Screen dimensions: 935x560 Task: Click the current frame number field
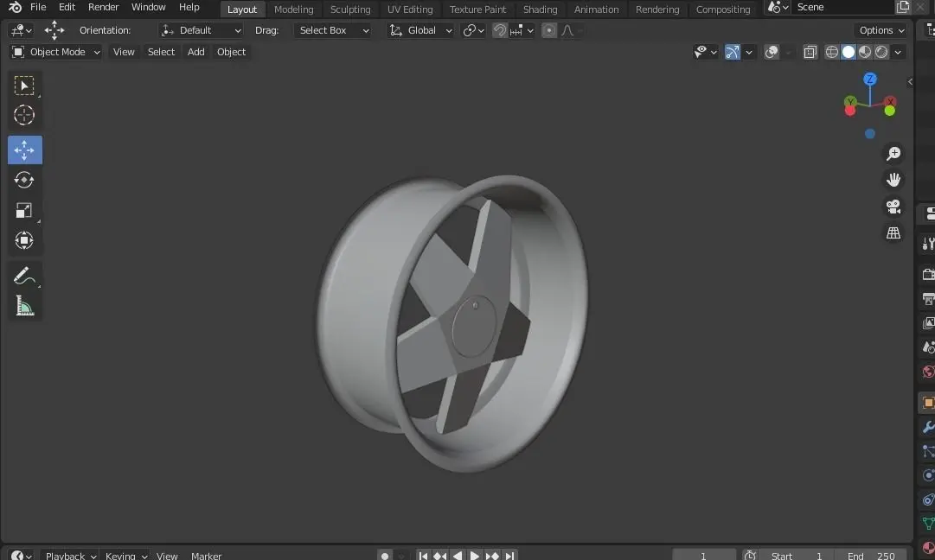pyautogui.click(x=704, y=555)
